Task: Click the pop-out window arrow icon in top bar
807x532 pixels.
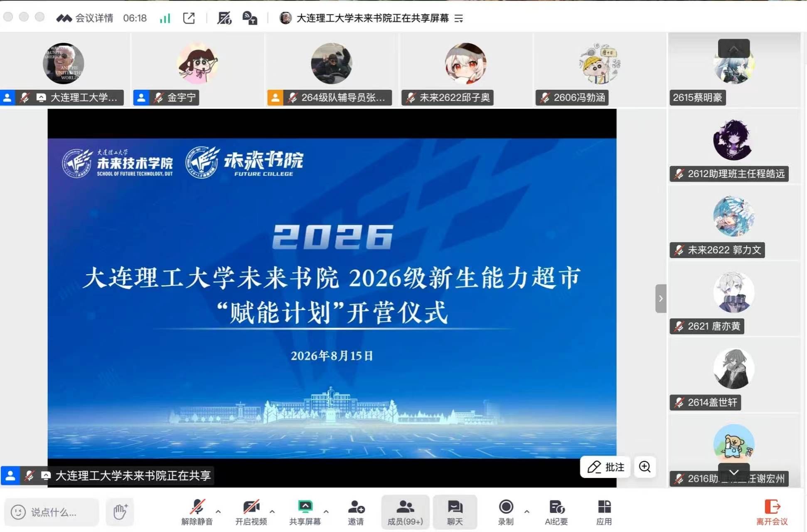Action: pos(189,18)
